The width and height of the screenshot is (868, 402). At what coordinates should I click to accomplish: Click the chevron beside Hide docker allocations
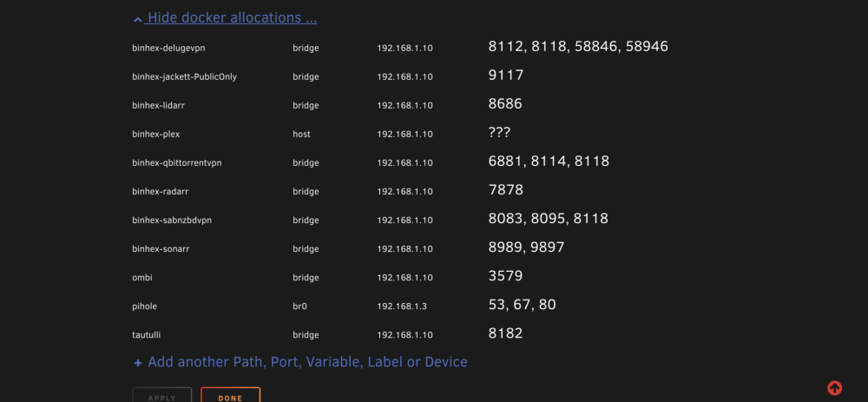point(138,19)
